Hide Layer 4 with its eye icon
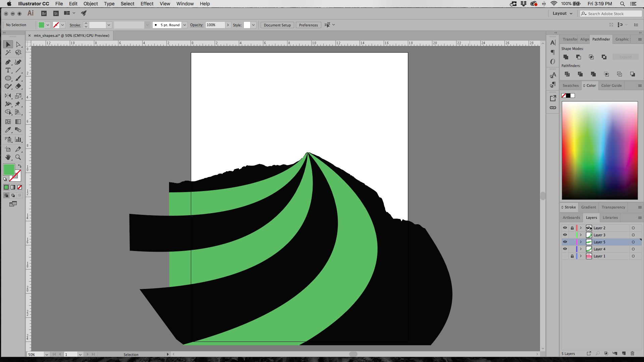644x362 pixels. pos(565,249)
